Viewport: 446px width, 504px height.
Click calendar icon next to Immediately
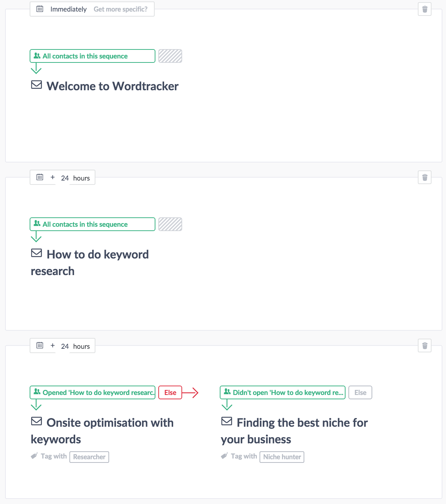click(x=40, y=9)
